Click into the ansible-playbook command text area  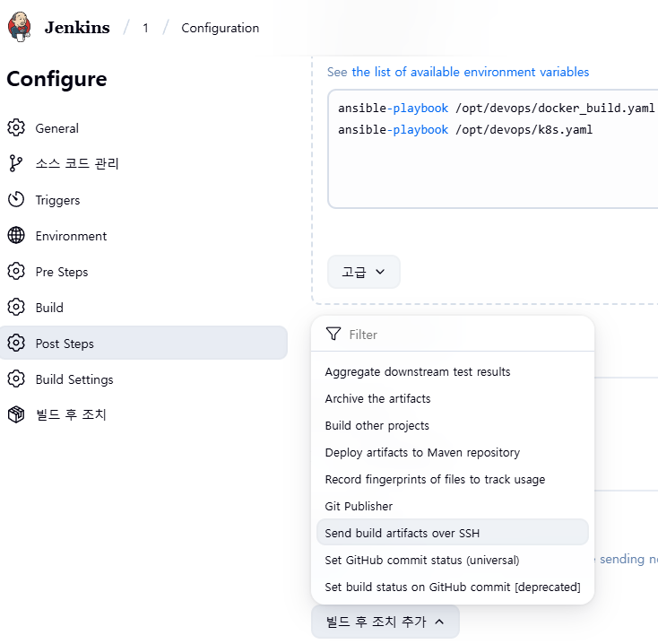(x=493, y=170)
